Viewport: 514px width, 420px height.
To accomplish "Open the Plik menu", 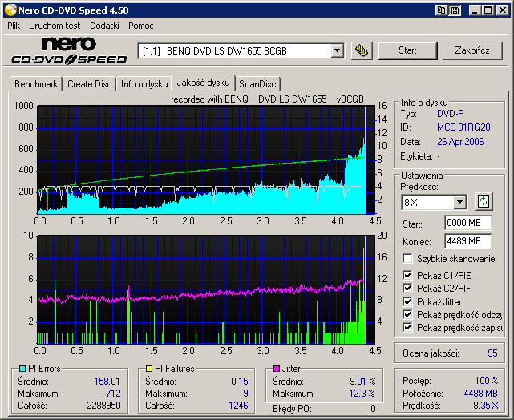I will click(14, 26).
